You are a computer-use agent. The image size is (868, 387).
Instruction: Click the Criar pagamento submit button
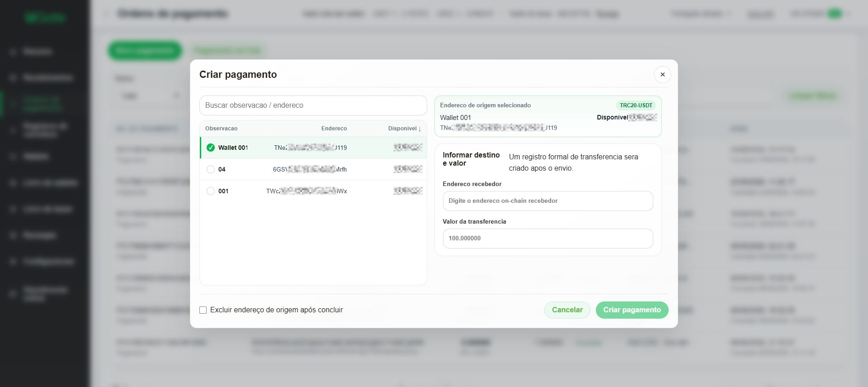pos(632,310)
